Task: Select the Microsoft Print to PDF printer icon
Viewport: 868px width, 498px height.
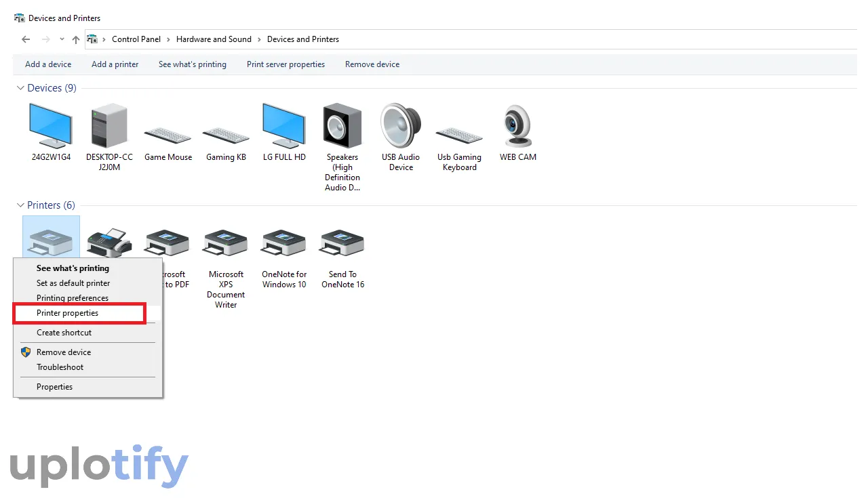Action: click(167, 244)
